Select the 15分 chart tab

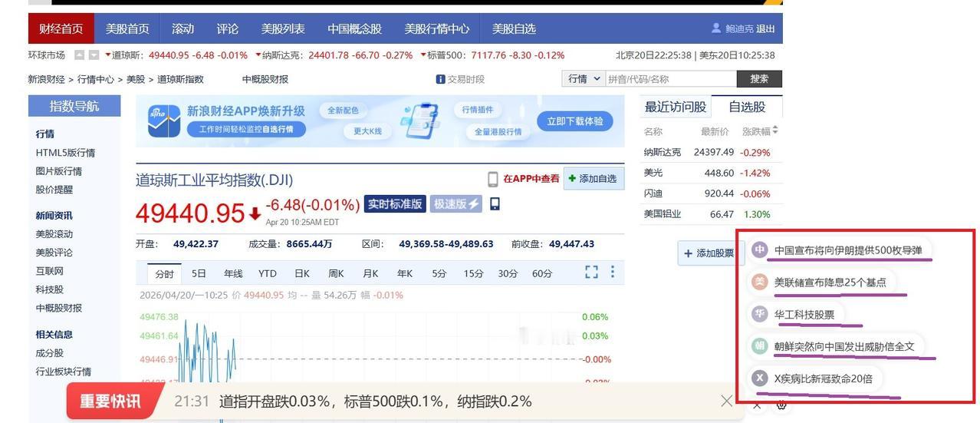[473, 273]
